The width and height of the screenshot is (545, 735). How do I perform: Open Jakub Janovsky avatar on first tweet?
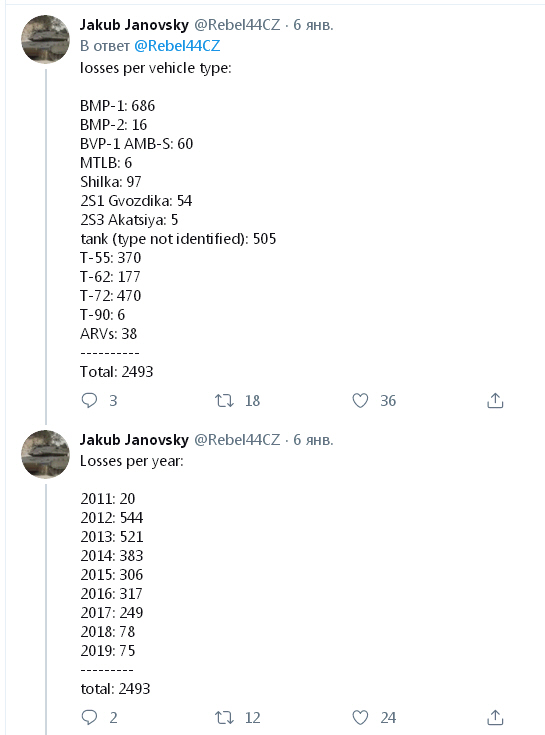click(45, 39)
